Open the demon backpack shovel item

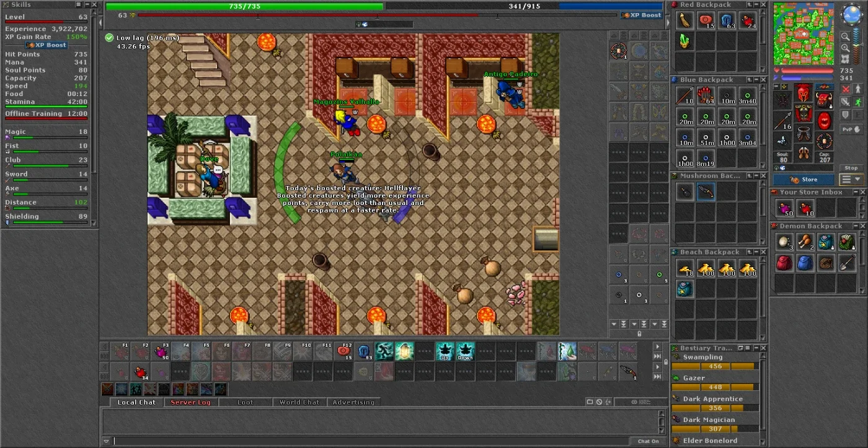847,263
